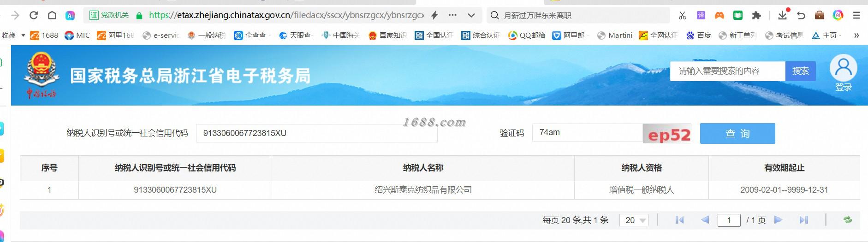Open the colorful AI circle icon
This screenshot has width=868, height=242.
pos(838,15)
